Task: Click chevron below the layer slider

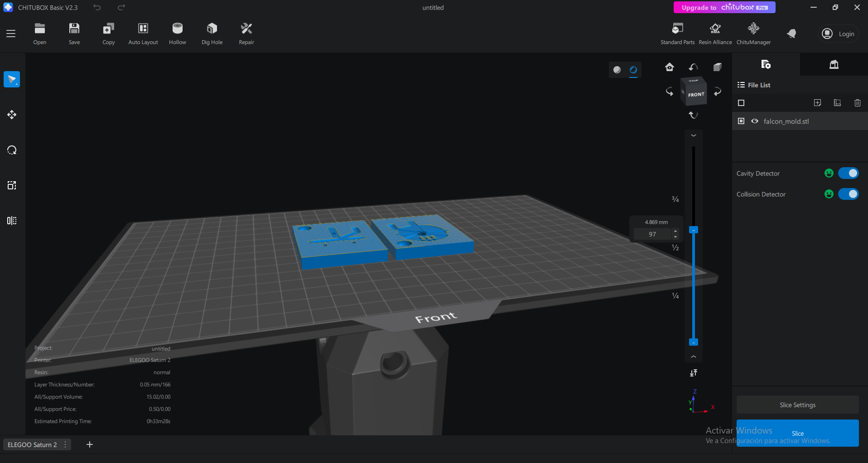Action: pyautogui.click(x=694, y=357)
